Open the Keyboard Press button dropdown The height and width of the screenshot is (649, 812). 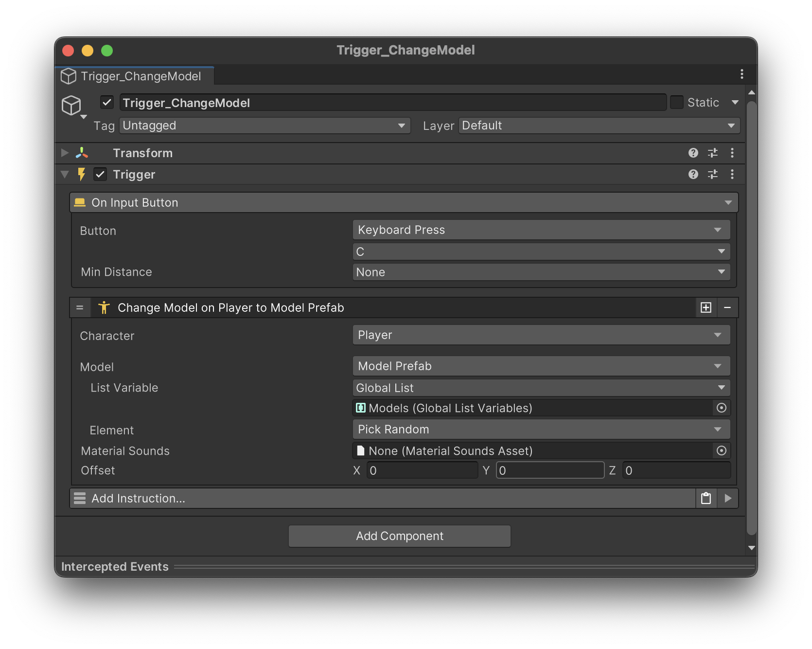(x=541, y=230)
